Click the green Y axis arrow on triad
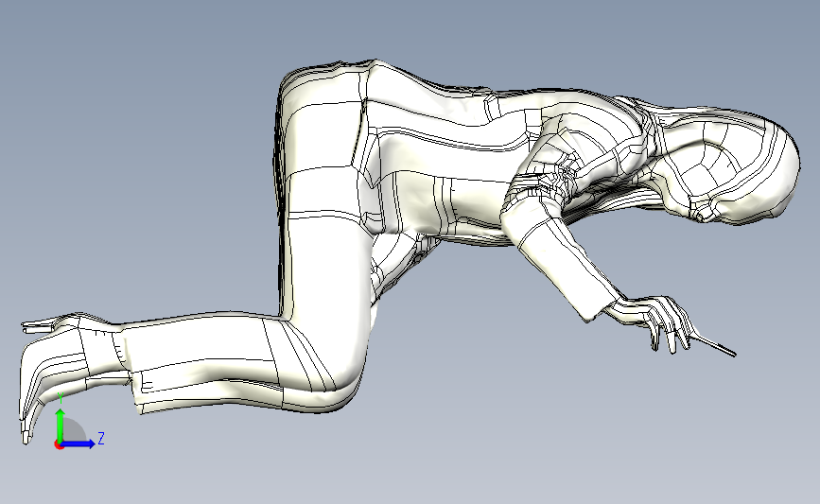 (x=61, y=426)
